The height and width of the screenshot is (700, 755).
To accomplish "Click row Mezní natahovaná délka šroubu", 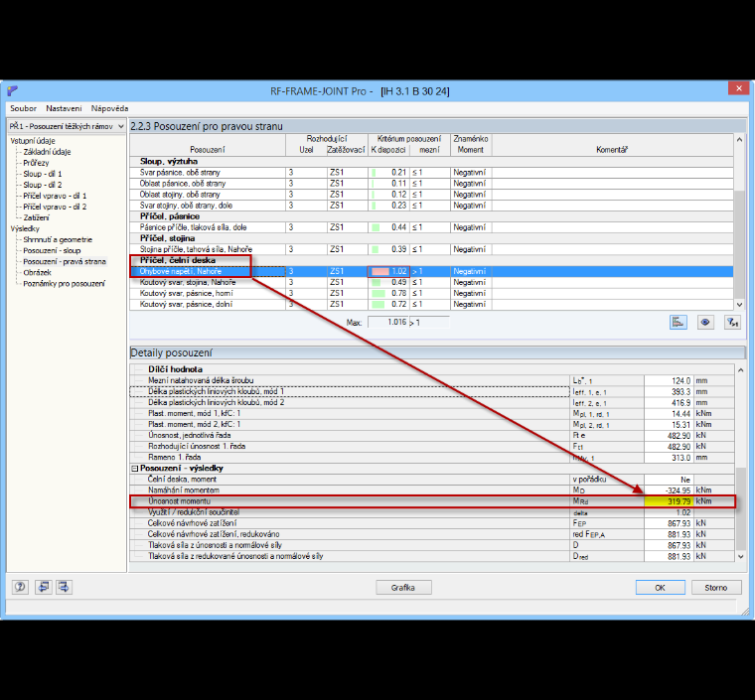I will (432, 380).
